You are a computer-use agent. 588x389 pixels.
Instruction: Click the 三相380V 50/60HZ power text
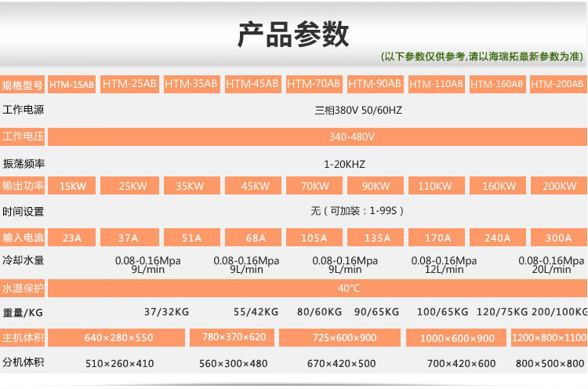click(358, 111)
